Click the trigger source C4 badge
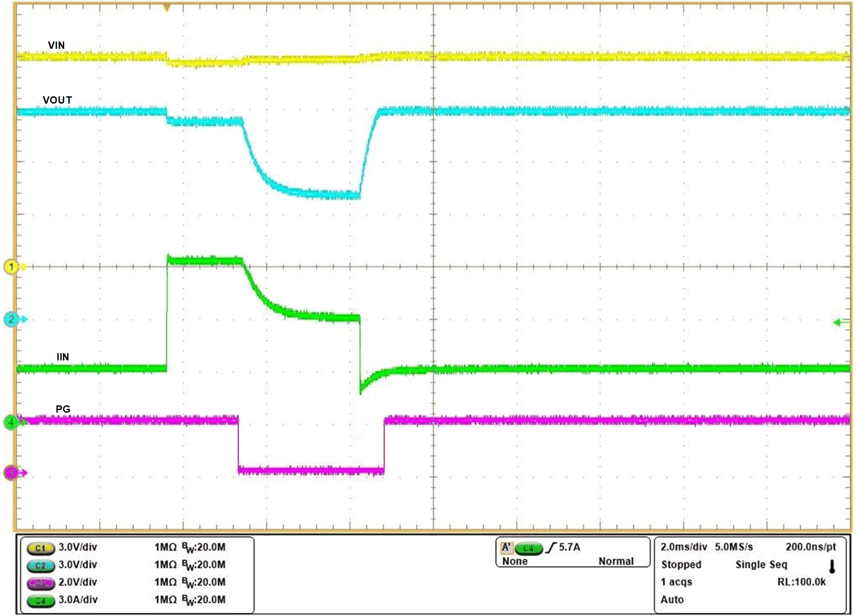Image resolution: width=856 pixels, height=616 pixels. click(x=529, y=548)
